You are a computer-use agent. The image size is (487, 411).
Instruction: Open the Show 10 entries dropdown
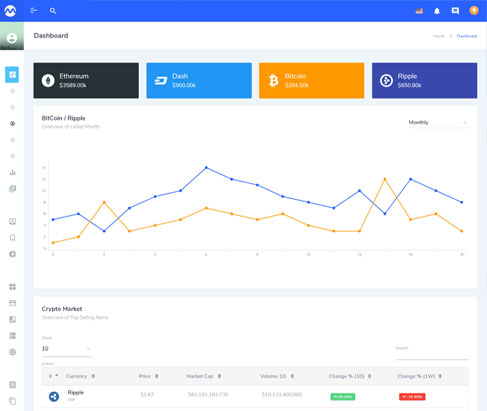coord(66,349)
